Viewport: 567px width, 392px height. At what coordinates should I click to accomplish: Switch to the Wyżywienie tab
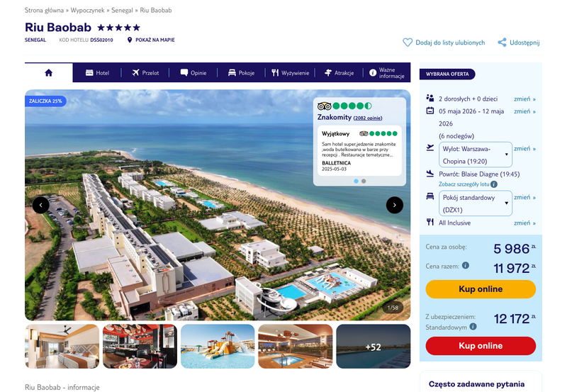coord(291,73)
